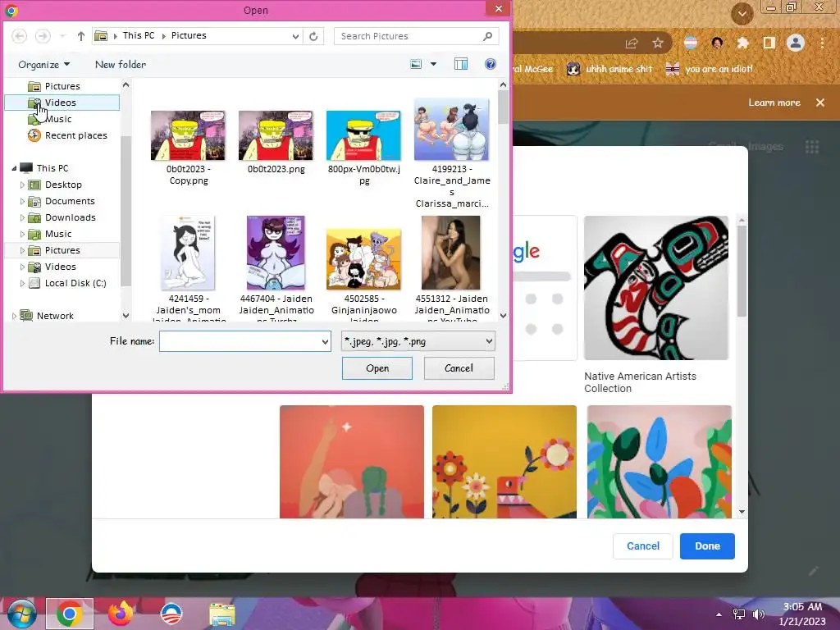
Task: Open the file type filter dropdown
Action: (x=489, y=341)
